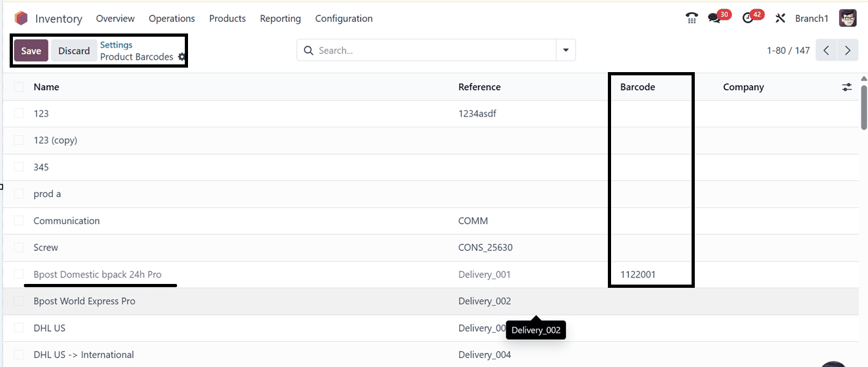
Task: Open the Operations menu
Action: pyautogui.click(x=172, y=19)
